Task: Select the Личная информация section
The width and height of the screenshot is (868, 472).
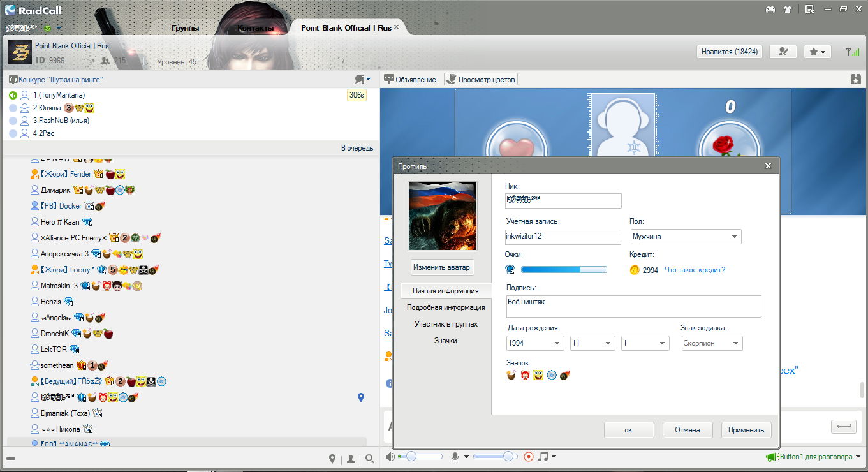Action: (x=446, y=291)
